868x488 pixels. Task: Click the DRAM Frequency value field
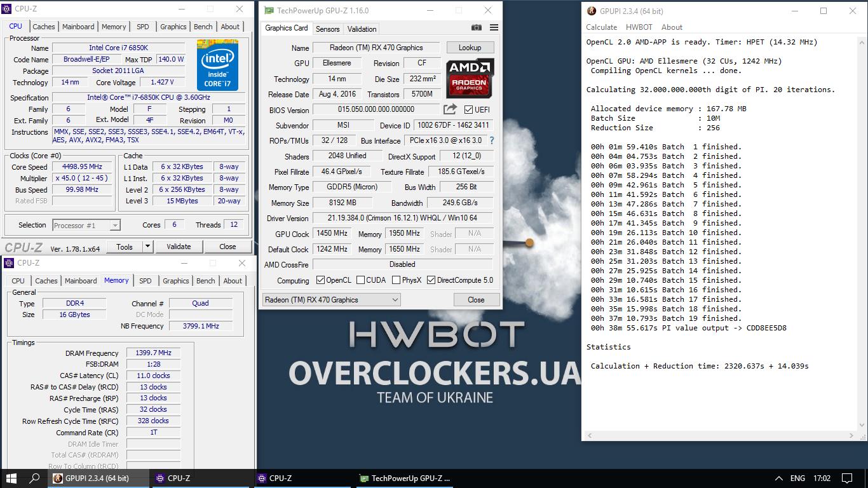click(153, 353)
